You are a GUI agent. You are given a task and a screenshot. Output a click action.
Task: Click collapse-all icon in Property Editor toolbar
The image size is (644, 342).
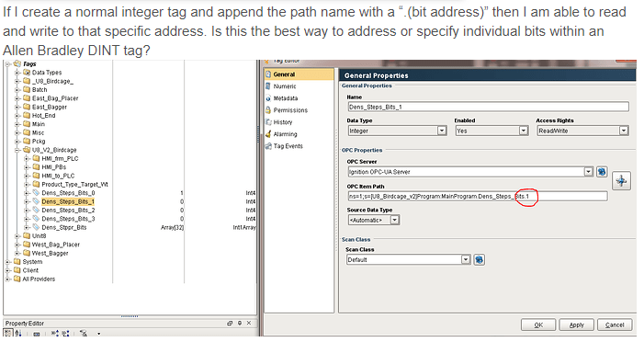[x=66, y=334]
